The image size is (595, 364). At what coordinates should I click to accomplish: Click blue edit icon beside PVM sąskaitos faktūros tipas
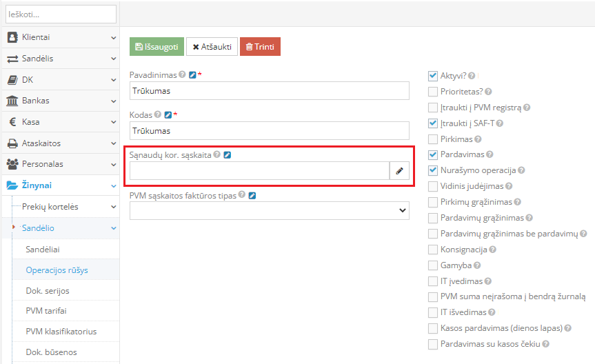pos(252,195)
